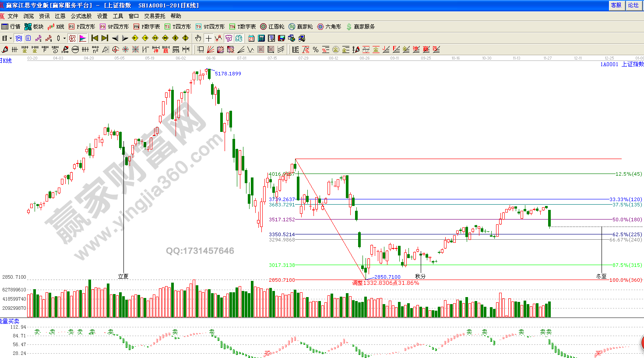Screen dimensions: 644x358
Task: Open the 交易委托 menu
Action: coord(155,16)
